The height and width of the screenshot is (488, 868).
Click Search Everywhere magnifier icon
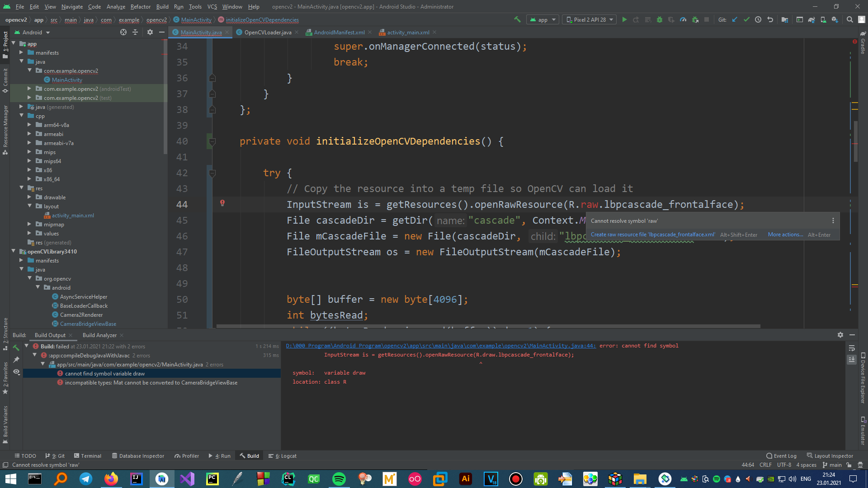pyautogui.click(x=850, y=19)
